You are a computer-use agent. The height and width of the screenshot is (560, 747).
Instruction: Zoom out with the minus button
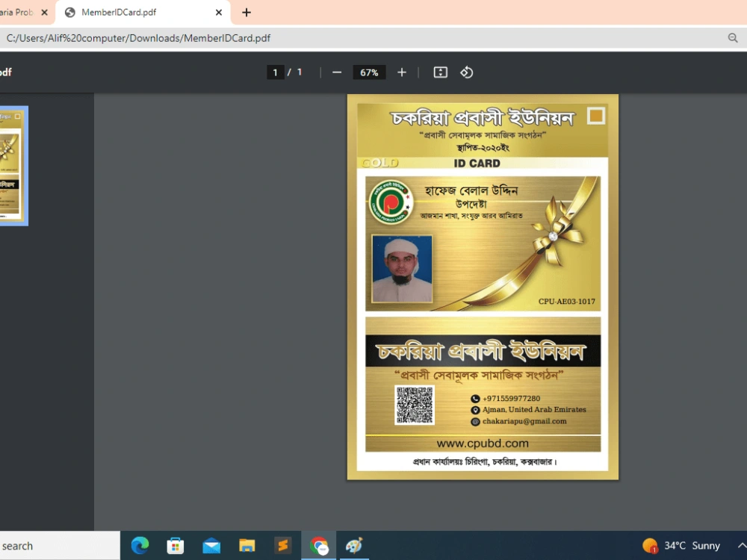click(337, 72)
